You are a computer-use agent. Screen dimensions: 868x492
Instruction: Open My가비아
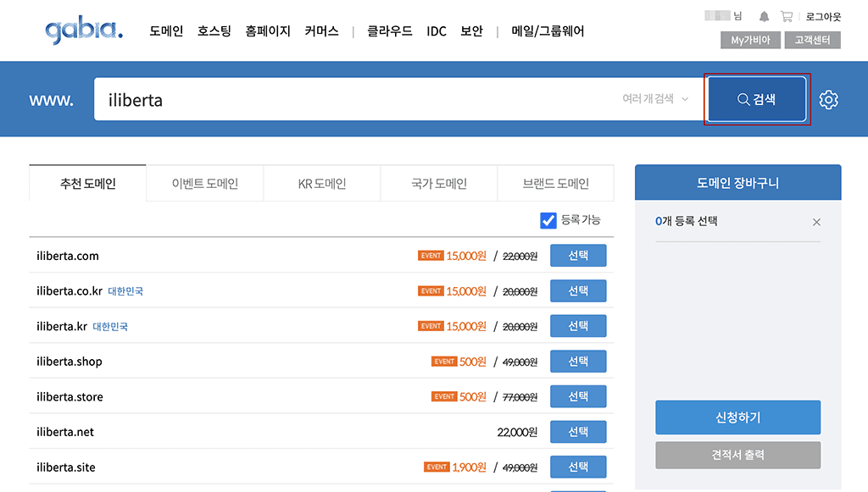749,39
